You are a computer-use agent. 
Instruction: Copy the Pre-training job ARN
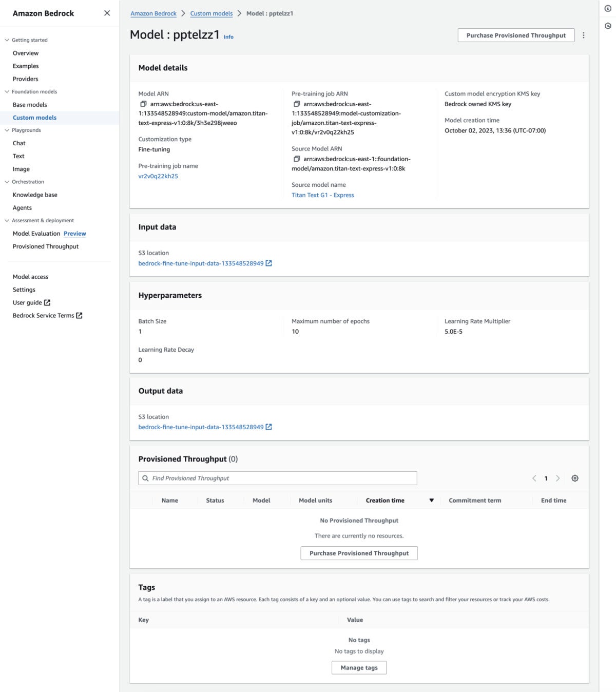(x=297, y=104)
